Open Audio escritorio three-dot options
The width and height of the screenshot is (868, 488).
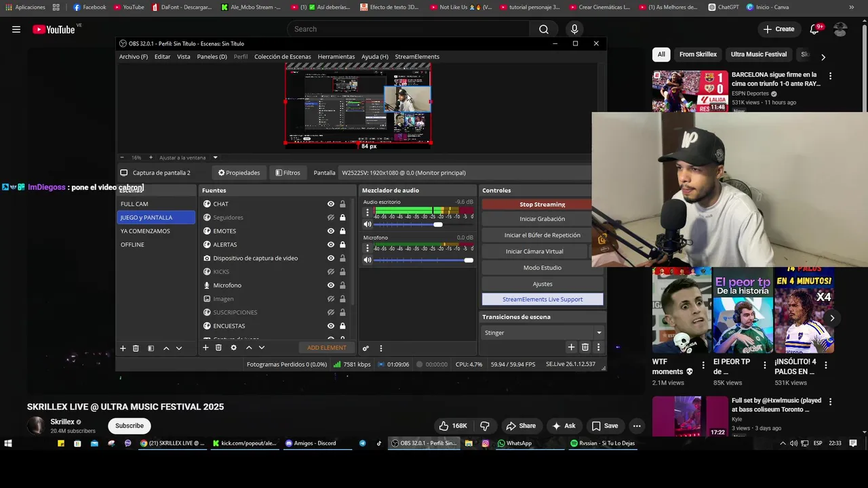(368, 212)
